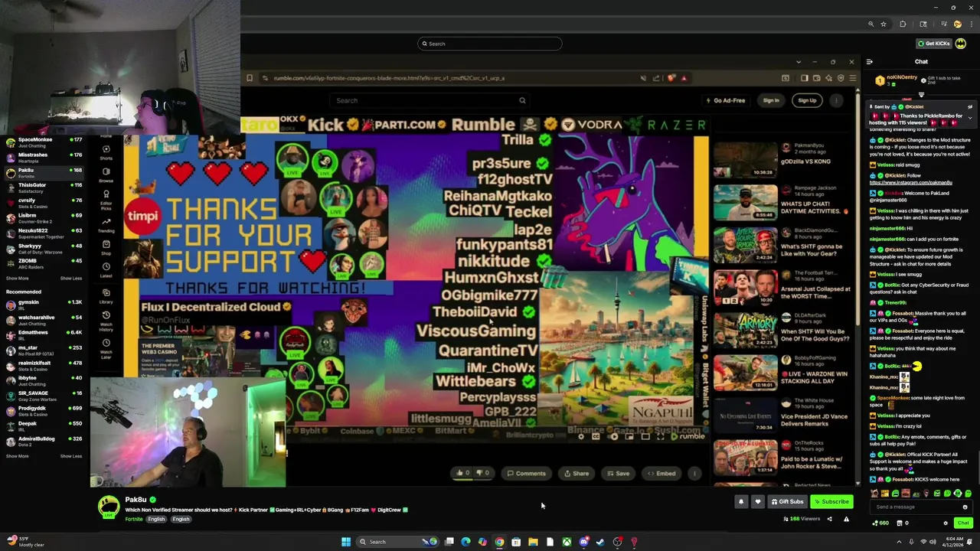This screenshot has height=551, width=980.
Task: Click Rumble Sign Up button
Action: click(x=807, y=100)
